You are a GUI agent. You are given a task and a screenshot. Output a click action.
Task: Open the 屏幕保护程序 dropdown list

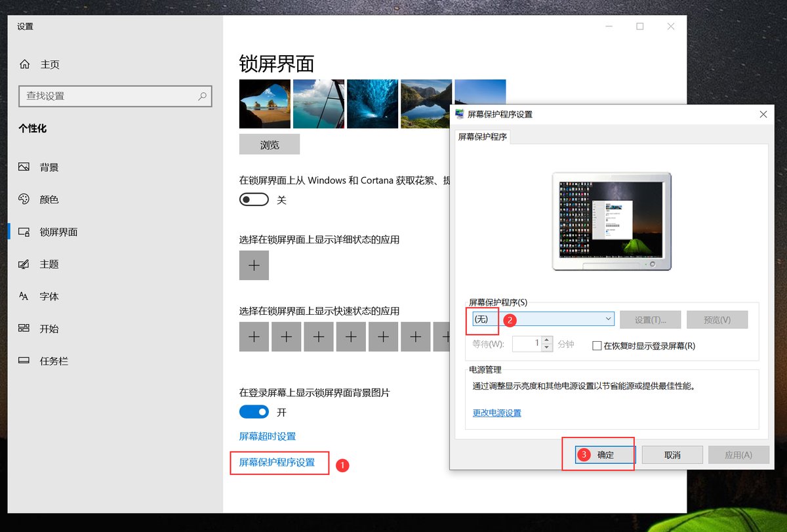542,319
